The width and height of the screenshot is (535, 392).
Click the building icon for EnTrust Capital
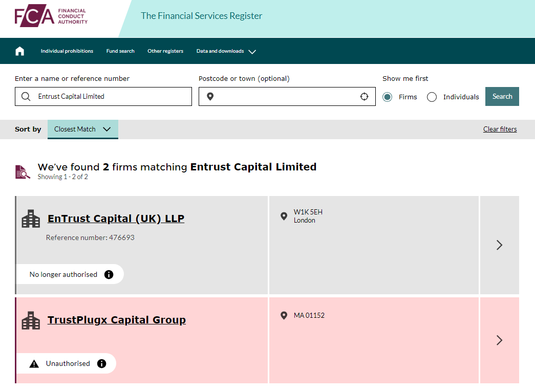[31, 219]
